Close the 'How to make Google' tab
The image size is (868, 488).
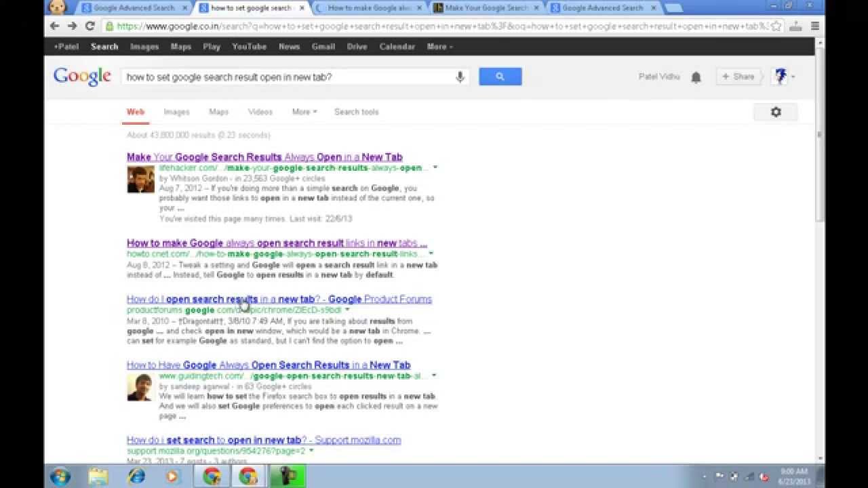418,8
